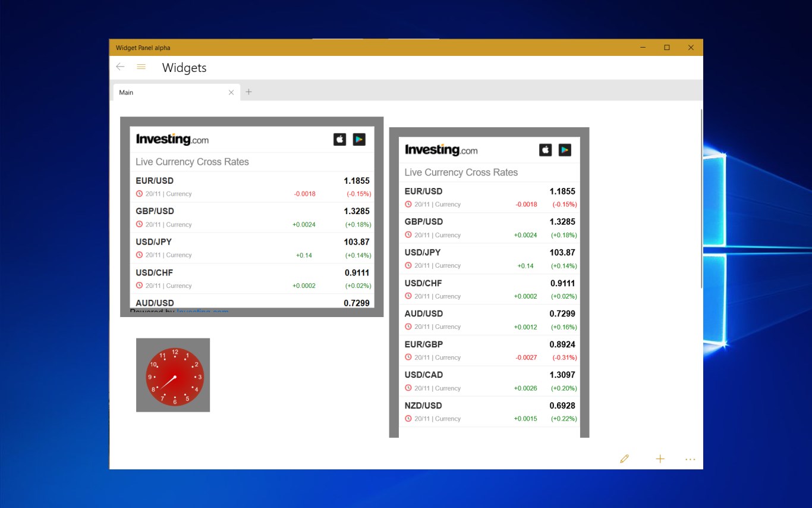Click the Apple App Store icon in left widget
812x508 pixels.
tap(340, 139)
